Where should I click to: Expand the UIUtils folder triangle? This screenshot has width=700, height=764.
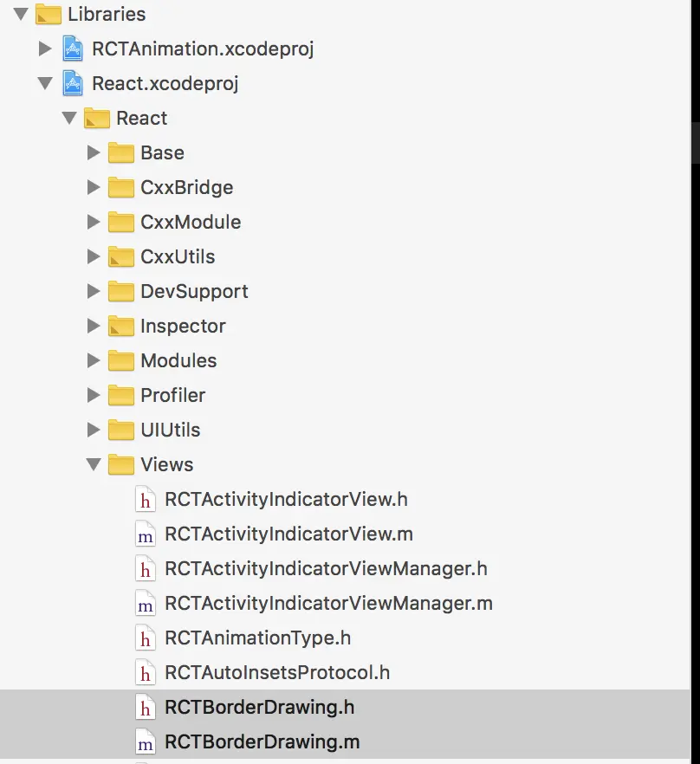pos(94,430)
